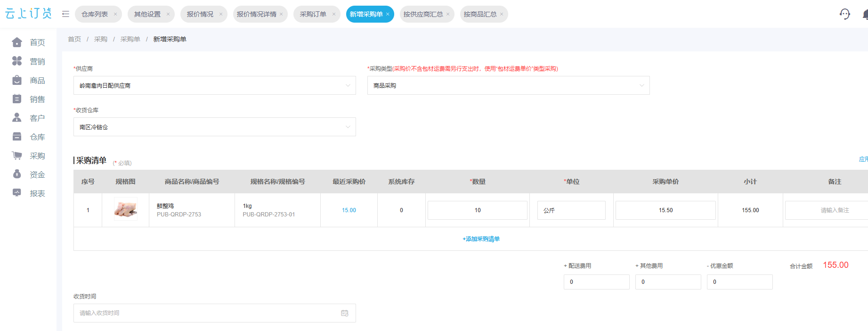Click the 销售 icon in sidebar
Screen dimensions: 868x331
[17, 99]
